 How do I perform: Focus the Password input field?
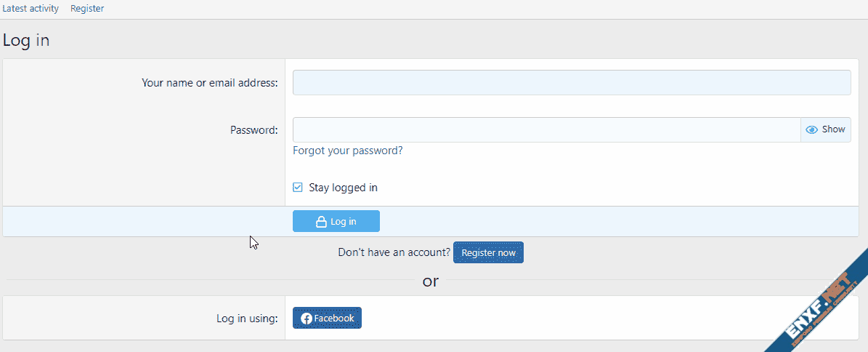[x=546, y=130]
